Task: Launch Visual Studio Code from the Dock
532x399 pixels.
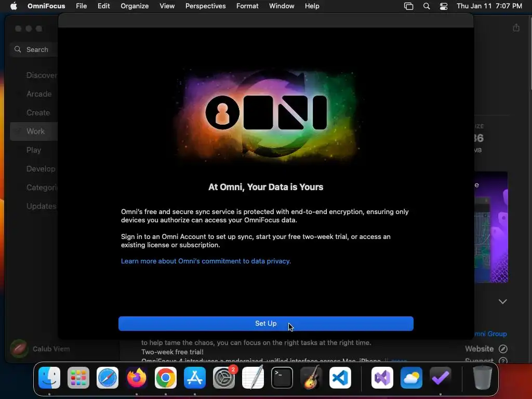Action: point(340,378)
